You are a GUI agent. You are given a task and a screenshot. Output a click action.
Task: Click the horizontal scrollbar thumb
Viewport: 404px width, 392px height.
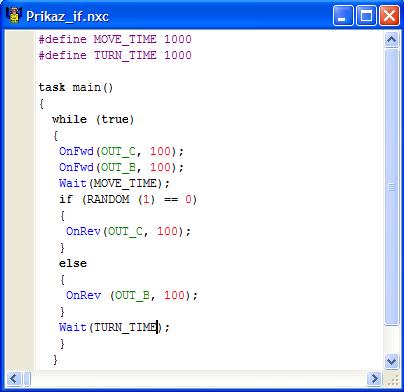click(x=27, y=378)
